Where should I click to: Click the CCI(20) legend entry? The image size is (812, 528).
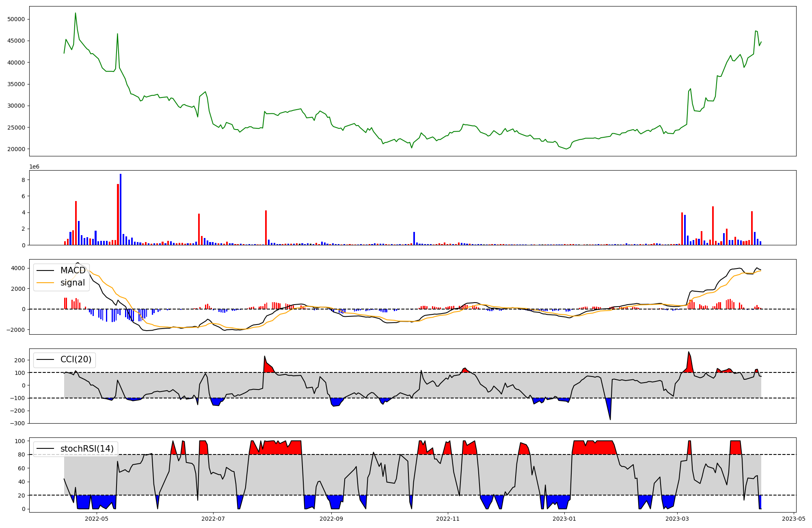pyautogui.click(x=76, y=359)
